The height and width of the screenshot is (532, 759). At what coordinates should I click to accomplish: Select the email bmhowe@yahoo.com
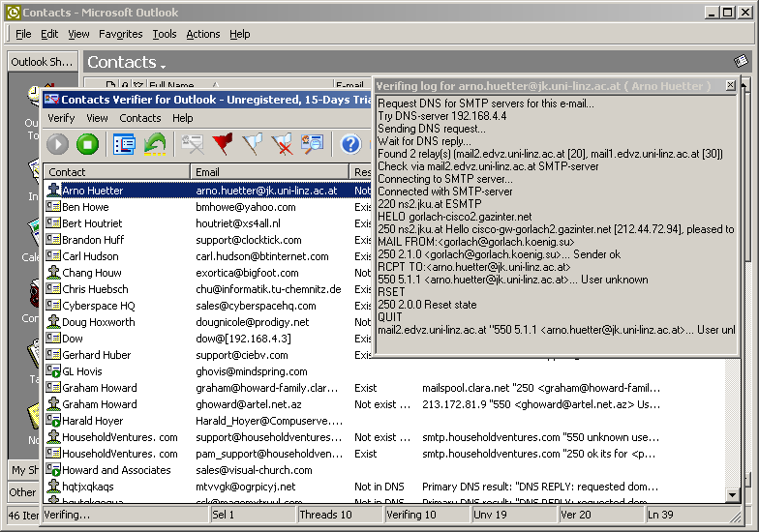[x=246, y=207]
